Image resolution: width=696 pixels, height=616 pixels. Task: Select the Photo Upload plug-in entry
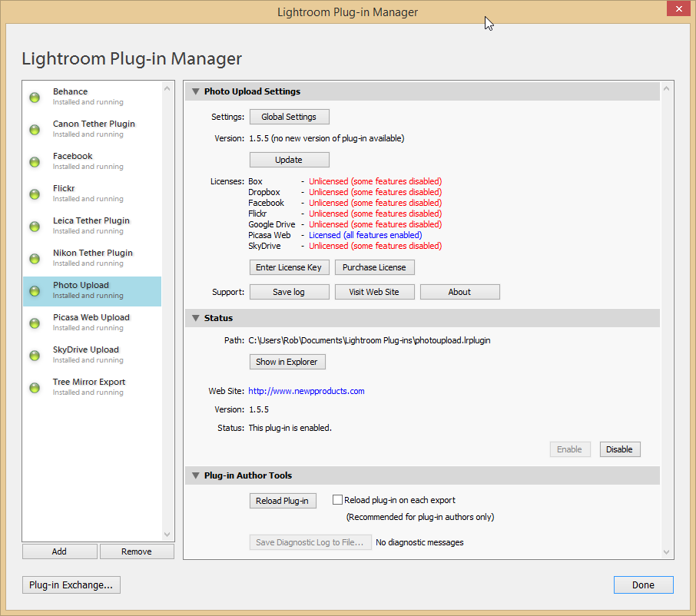(x=91, y=290)
